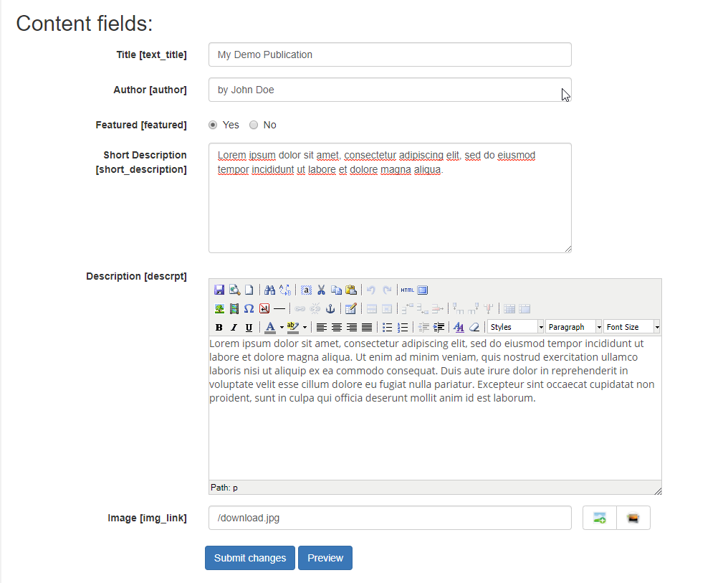728x583 pixels.
Task: Click the Preview button
Action: point(325,558)
